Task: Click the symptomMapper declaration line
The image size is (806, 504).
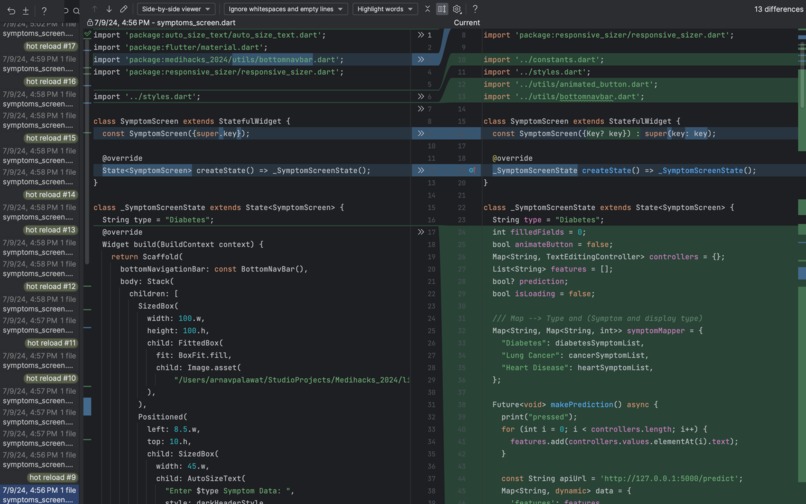Action: tap(597, 331)
